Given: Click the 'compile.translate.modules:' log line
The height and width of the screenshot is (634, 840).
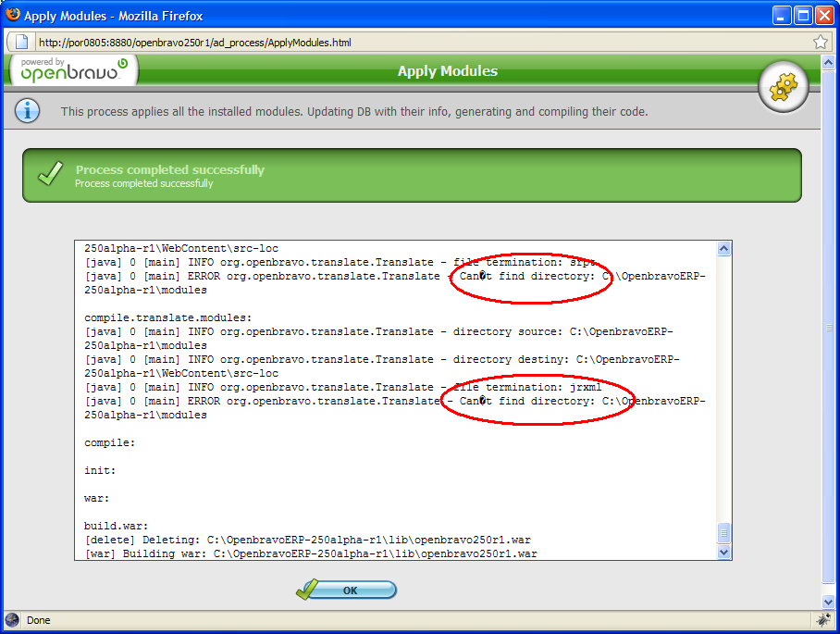Looking at the screenshot, I should (x=167, y=317).
